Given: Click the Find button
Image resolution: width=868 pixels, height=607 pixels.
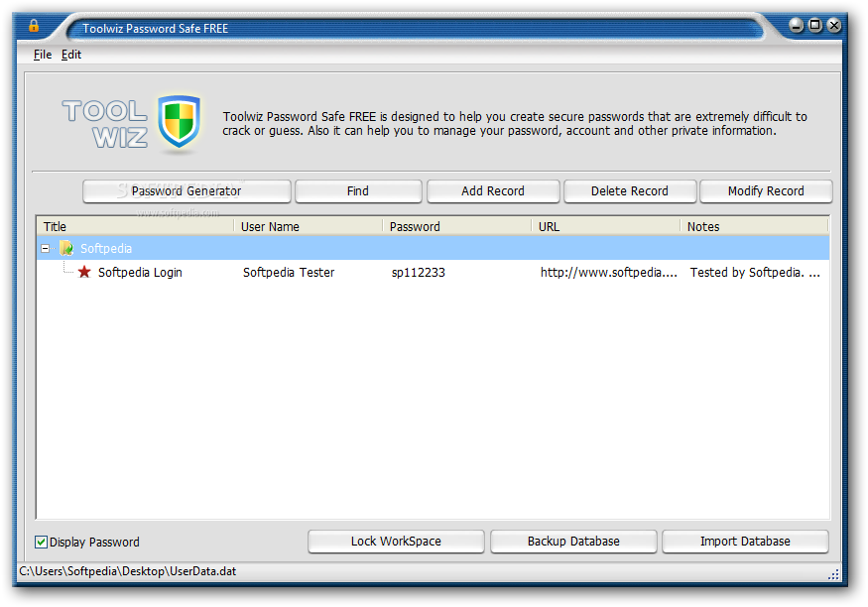Looking at the screenshot, I should tap(358, 190).
